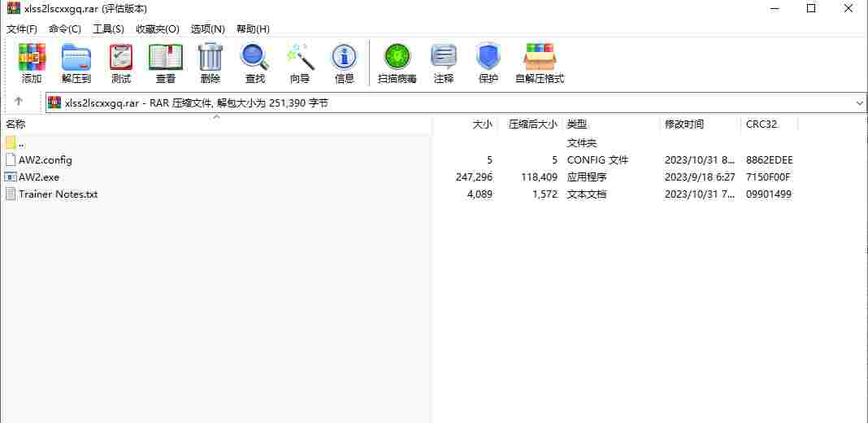The width and height of the screenshot is (868, 423).
Task: Open the 命令(C) menu
Action: click(x=65, y=28)
